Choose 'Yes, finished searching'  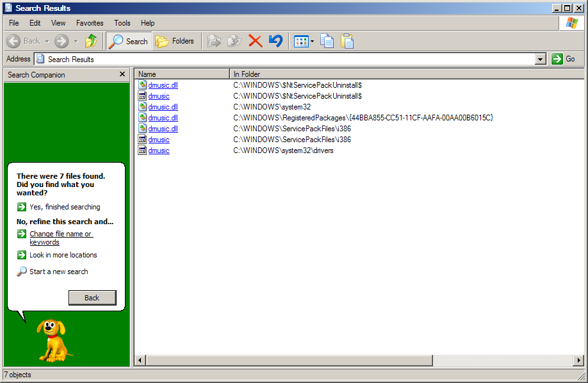click(65, 207)
